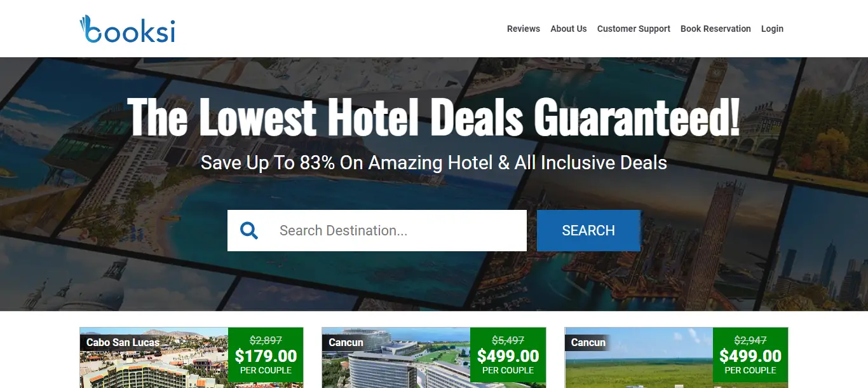Click the magnifying glass search icon

[249, 230]
